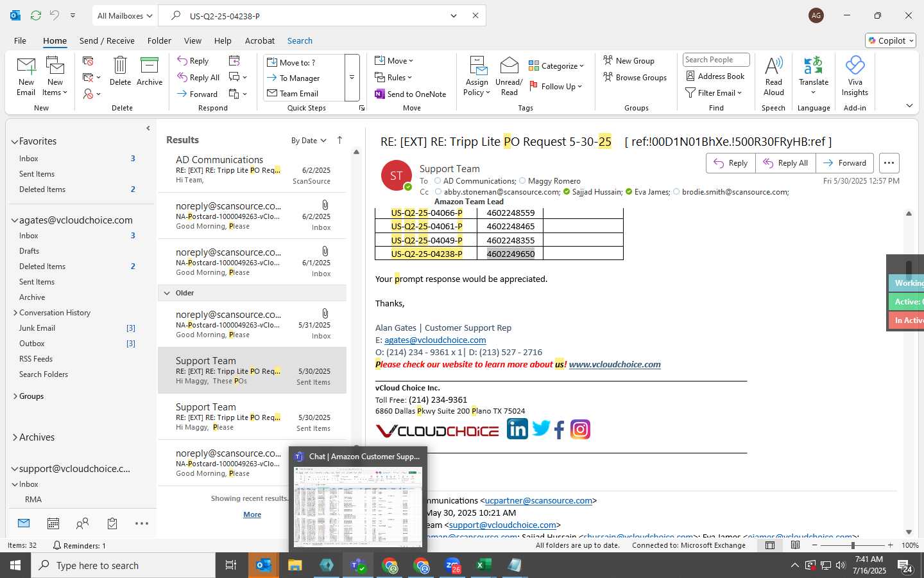924x578 pixels.
Task: Collapse the Favorites section
Action: click(x=15, y=142)
